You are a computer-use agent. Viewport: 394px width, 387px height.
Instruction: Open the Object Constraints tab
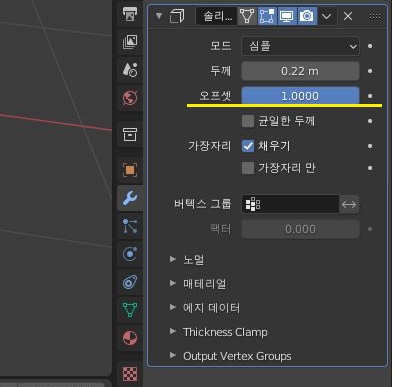click(130, 282)
